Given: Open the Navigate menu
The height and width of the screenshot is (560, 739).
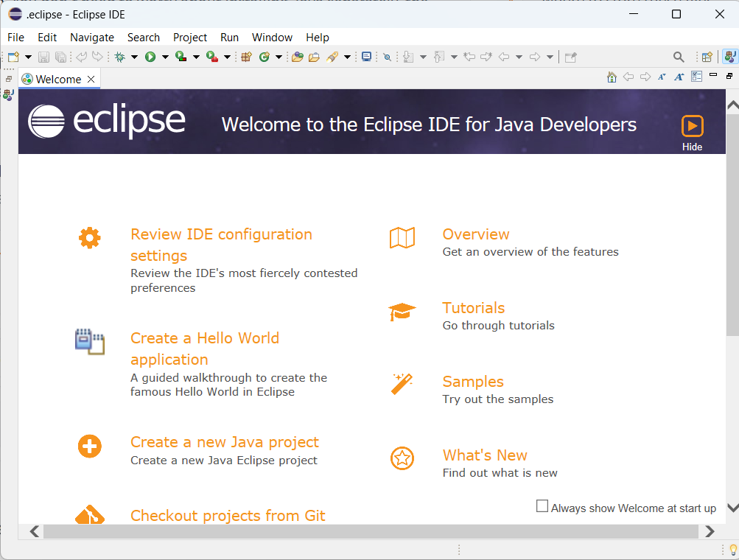Looking at the screenshot, I should (92, 38).
